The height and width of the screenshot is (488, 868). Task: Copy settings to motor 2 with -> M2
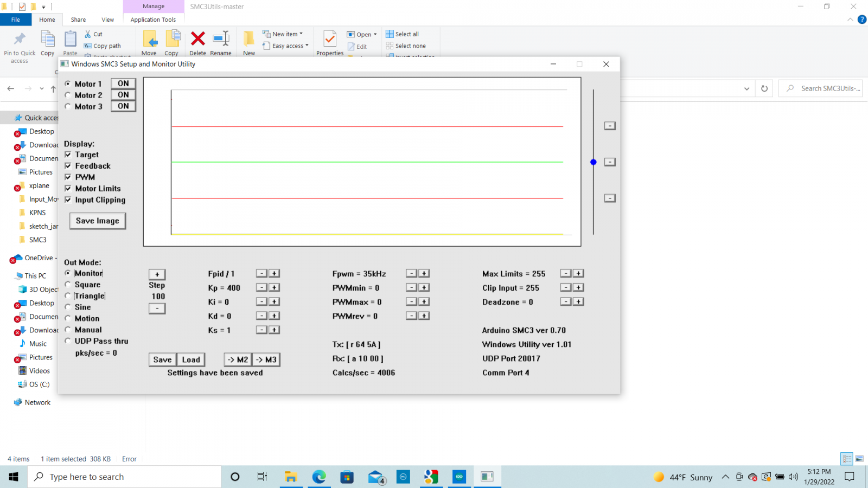coord(238,359)
